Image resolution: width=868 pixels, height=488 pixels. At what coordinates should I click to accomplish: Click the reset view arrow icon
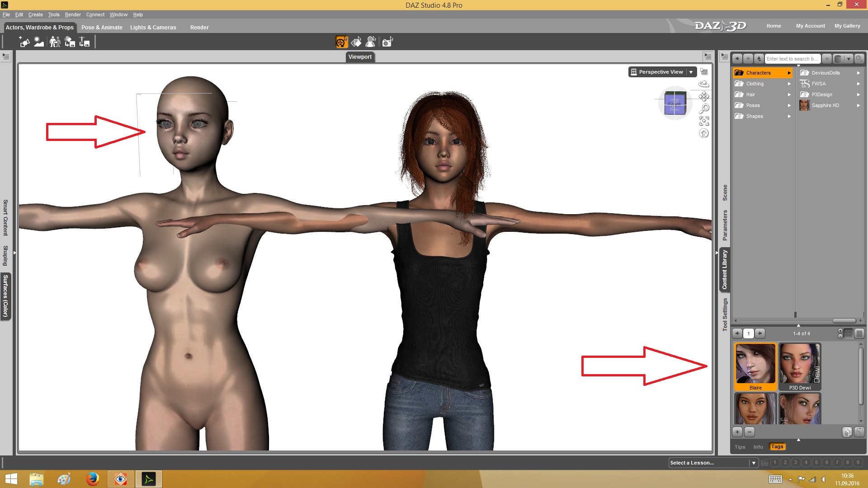(x=704, y=133)
